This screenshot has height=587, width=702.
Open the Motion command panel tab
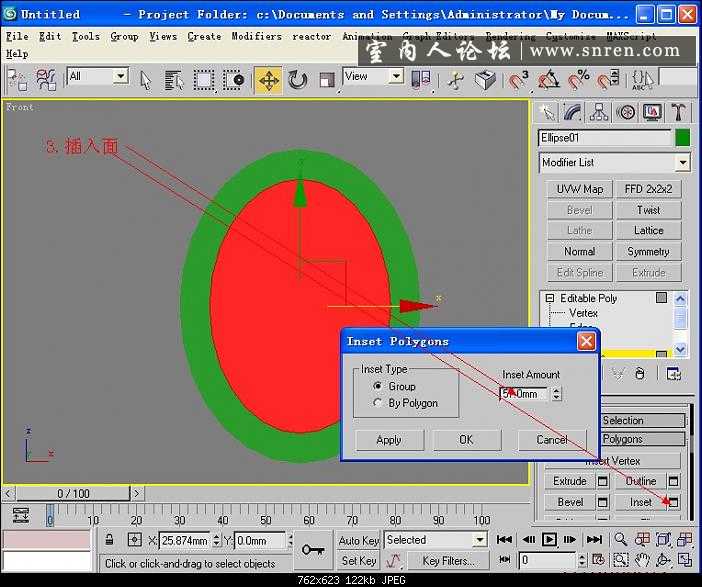pyautogui.click(x=625, y=112)
